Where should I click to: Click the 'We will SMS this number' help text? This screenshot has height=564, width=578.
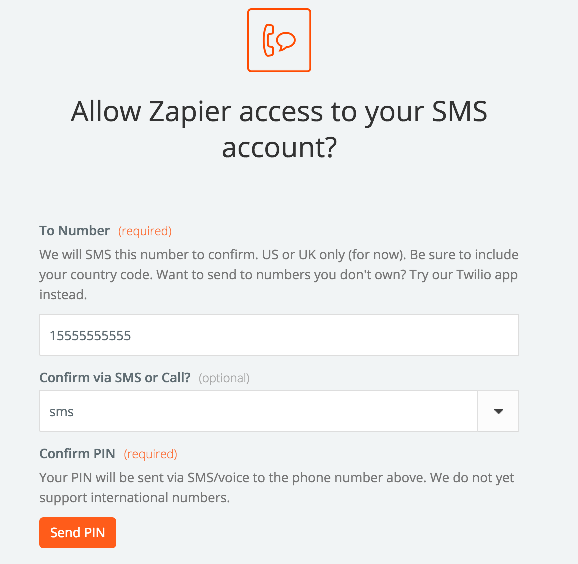tap(279, 275)
